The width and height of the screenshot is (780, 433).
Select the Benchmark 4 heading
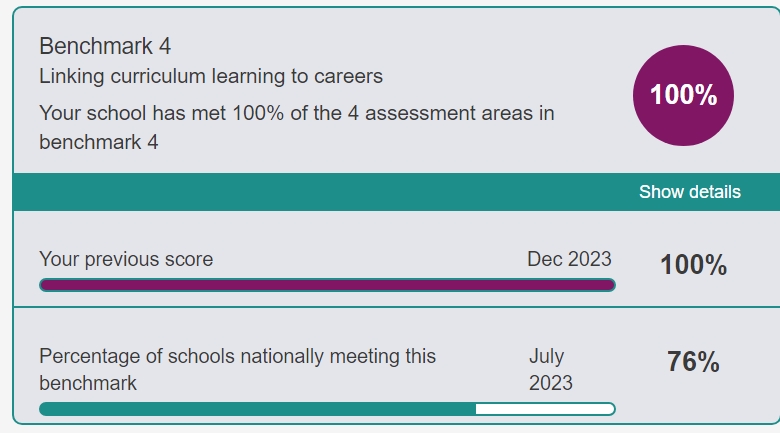pos(105,46)
